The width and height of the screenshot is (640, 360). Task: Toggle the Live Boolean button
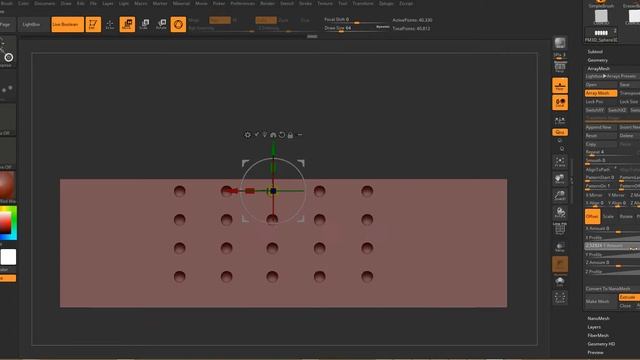click(67, 24)
